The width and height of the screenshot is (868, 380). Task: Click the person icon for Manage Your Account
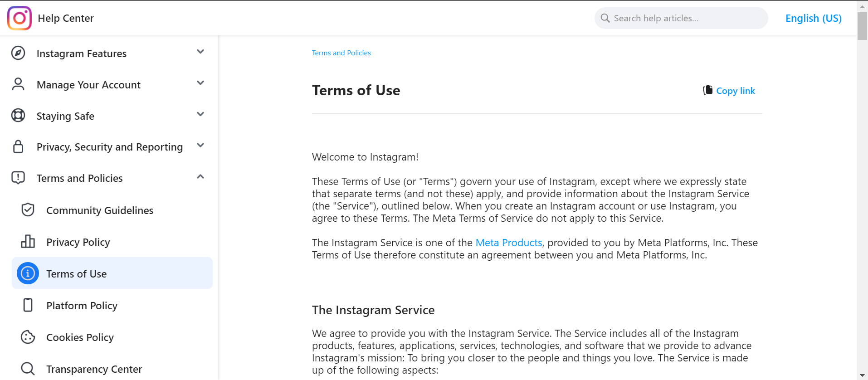18,84
